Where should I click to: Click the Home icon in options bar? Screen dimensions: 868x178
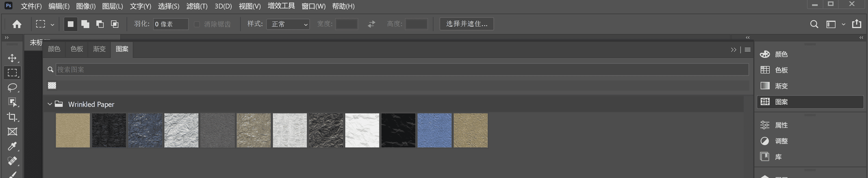17,24
